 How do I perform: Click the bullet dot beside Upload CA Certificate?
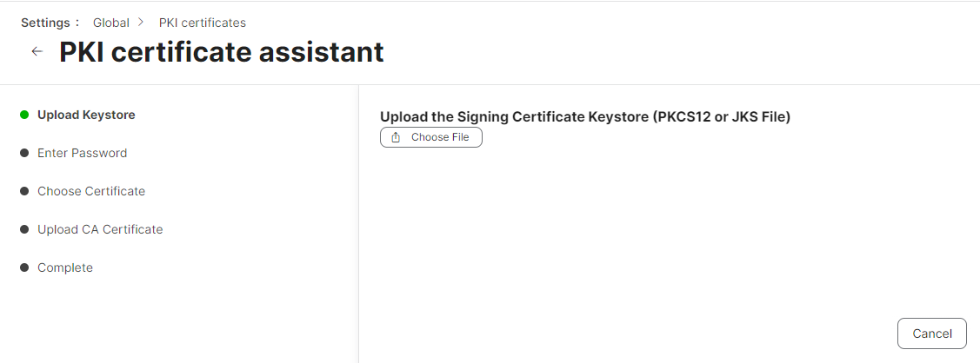pyautogui.click(x=24, y=229)
